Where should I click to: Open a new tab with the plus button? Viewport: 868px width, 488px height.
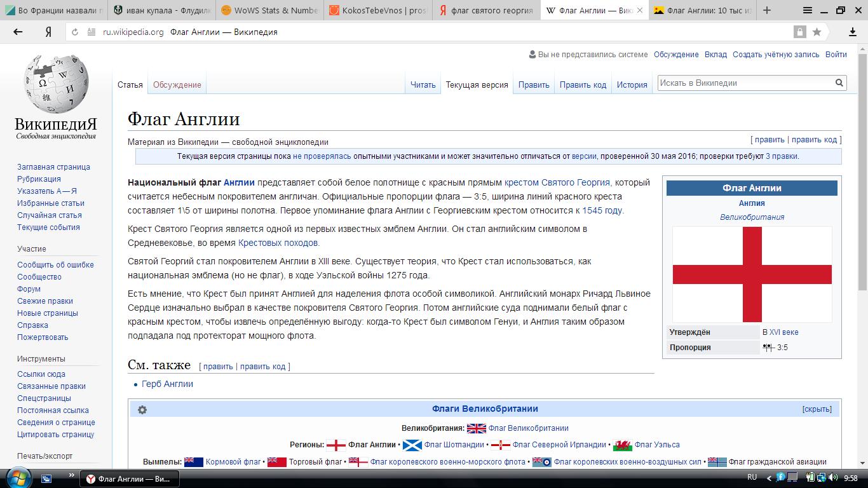point(767,10)
